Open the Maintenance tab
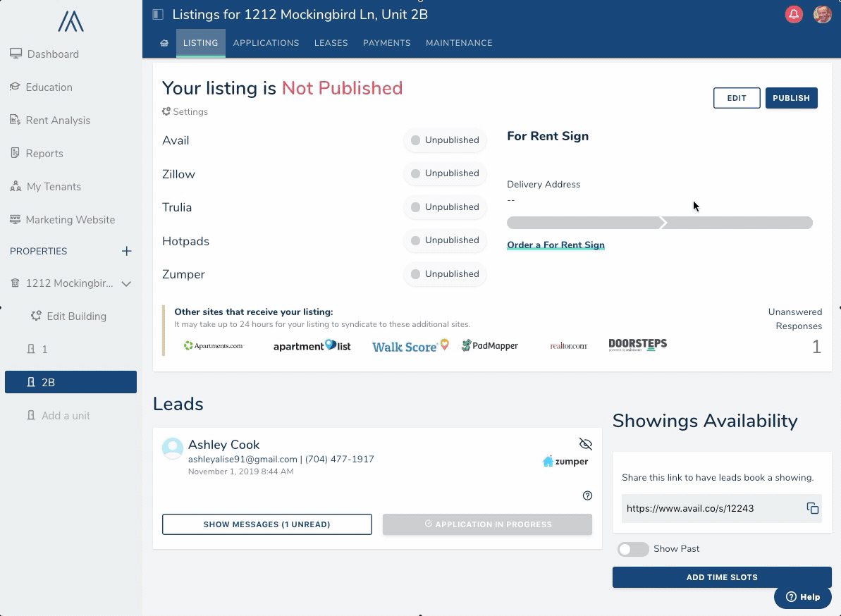This screenshot has height=616, width=841. click(x=459, y=43)
